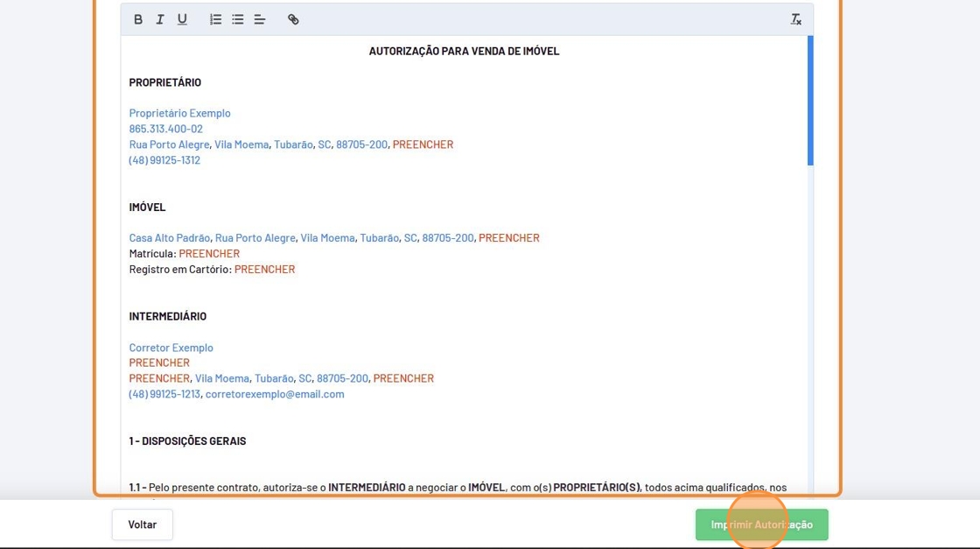This screenshot has height=549, width=980.
Task: Click the editor's blue vertical scrollbar
Action: pyautogui.click(x=810, y=101)
